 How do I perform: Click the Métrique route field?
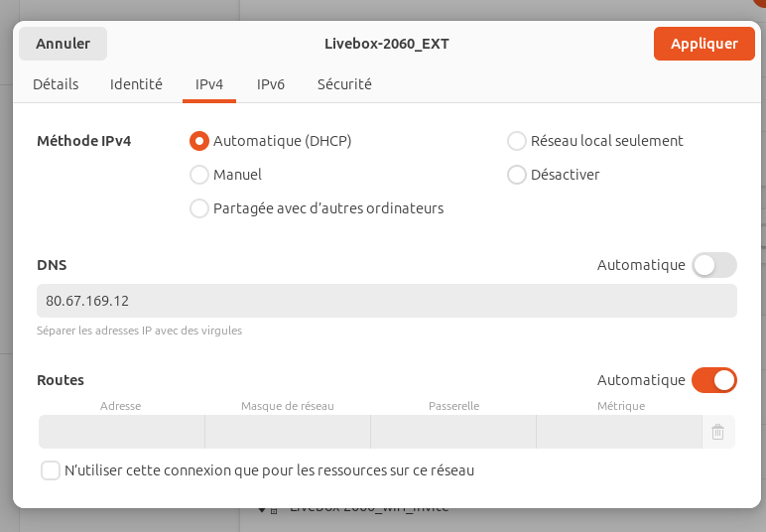tap(619, 432)
